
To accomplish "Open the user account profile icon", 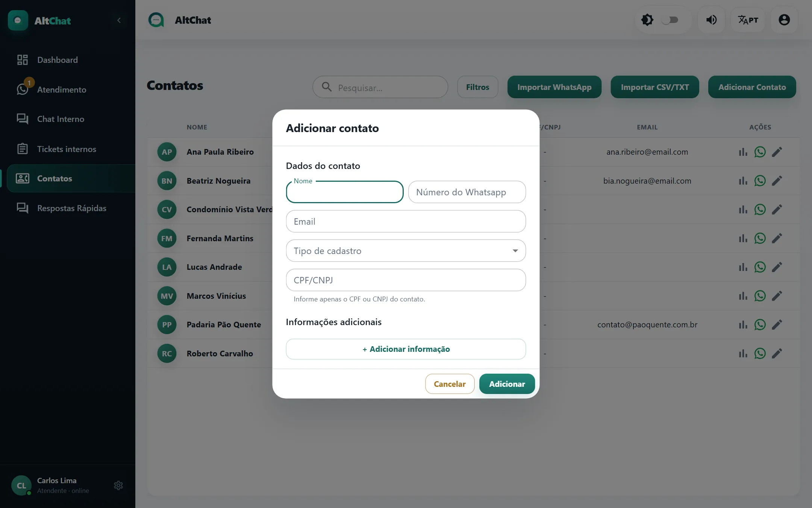I will pos(784,20).
